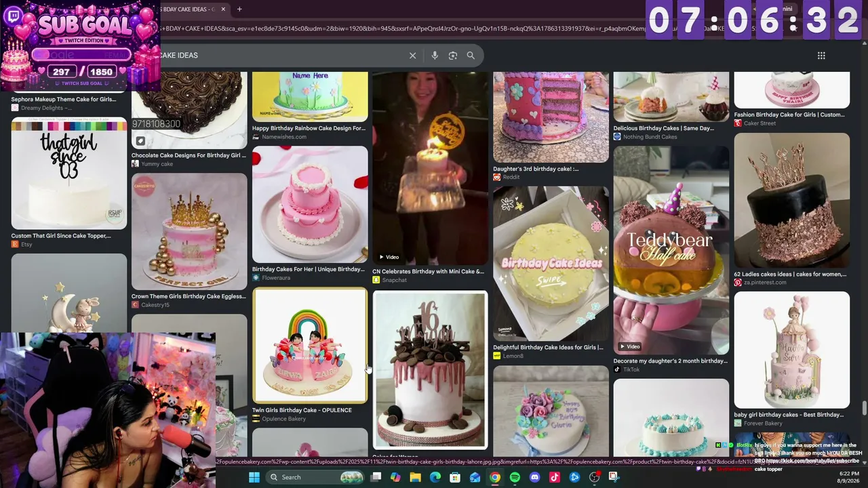The width and height of the screenshot is (868, 488).
Task: Open the Outlook mail app on taskbar
Action: [475, 477]
